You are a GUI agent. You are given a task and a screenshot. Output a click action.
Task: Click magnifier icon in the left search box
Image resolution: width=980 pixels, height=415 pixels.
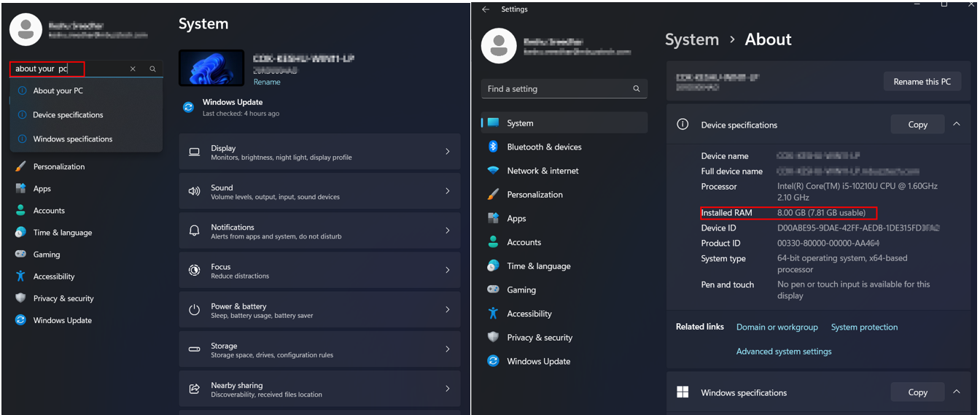tap(152, 69)
